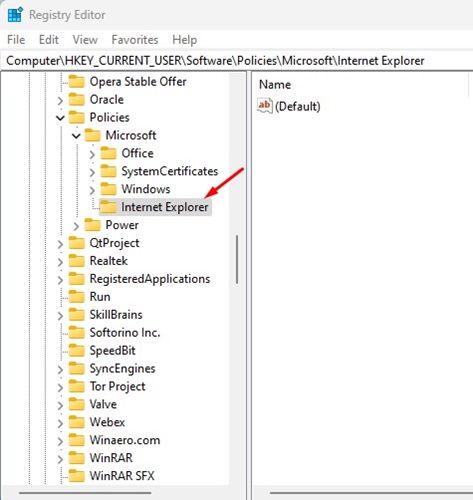Select the WinRAR SFX key label
The image size is (473, 500).
pos(122,476)
